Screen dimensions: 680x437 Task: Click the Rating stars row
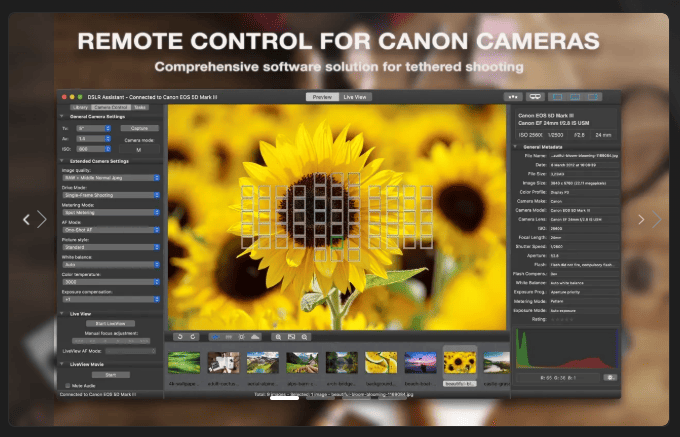(562, 320)
